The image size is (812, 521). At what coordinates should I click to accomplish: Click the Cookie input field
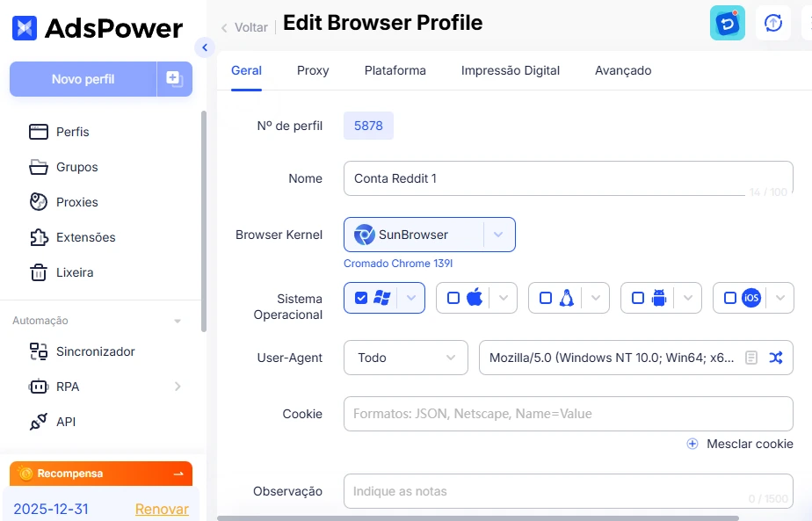(x=568, y=414)
